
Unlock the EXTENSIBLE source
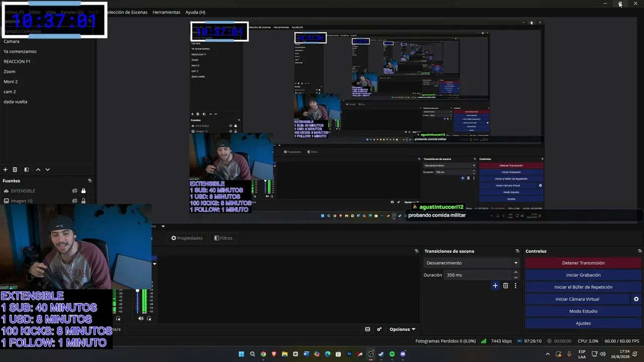pyautogui.click(x=84, y=191)
